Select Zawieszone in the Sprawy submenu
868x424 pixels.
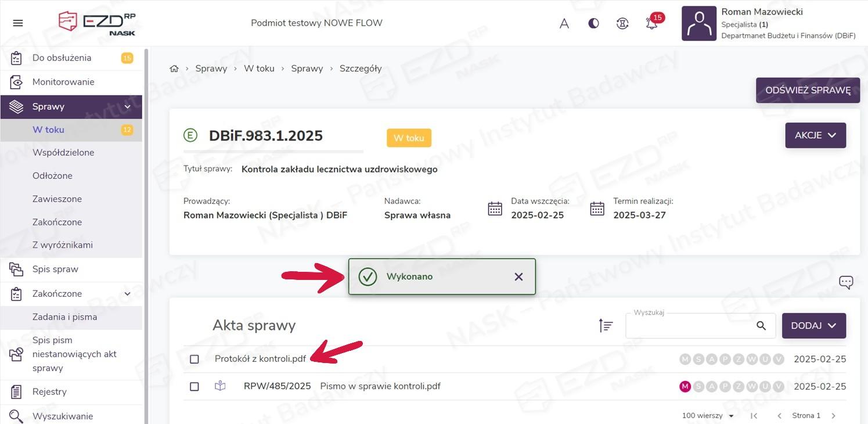point(57,199)
